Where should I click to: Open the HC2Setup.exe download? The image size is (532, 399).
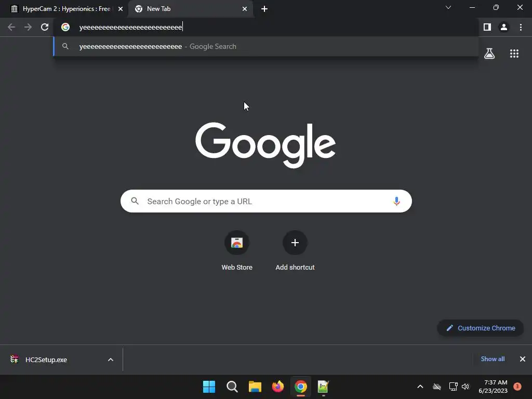(46, 360)
